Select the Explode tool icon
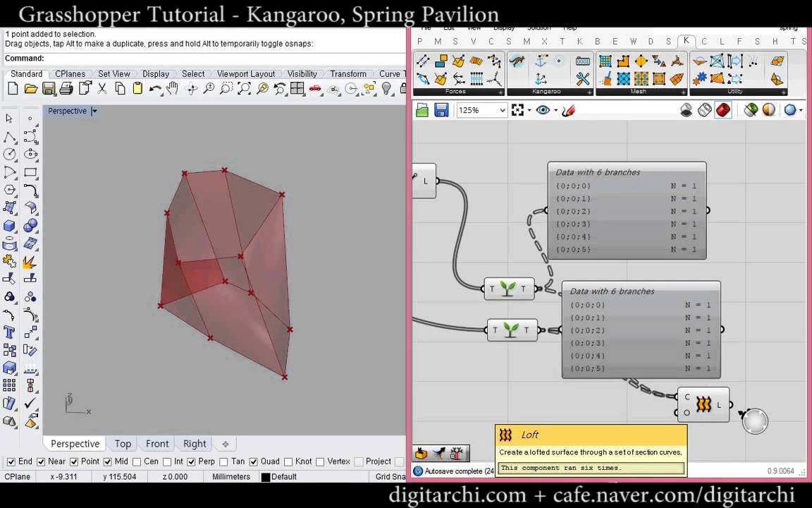This screenshot has height=508, width=812. 29,261
